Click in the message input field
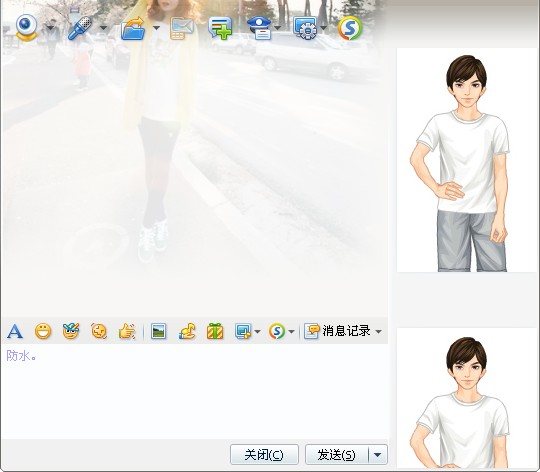 pos(195,391)
